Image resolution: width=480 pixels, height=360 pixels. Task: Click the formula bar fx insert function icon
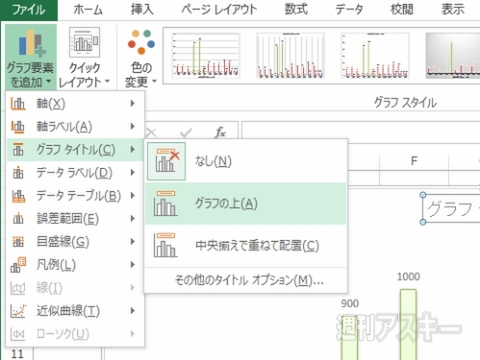pyautogui.click(x=220, y=132)
